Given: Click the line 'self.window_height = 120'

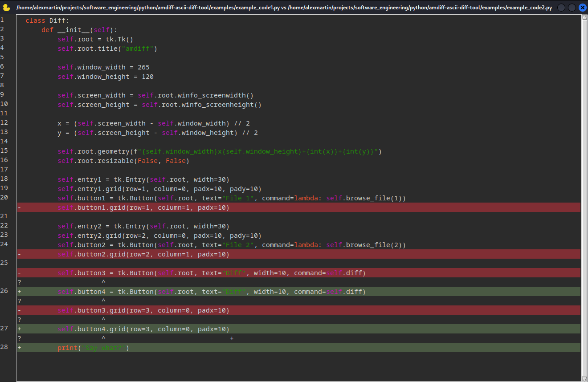Looking at the screenshot, I should (x=106, y=77).
